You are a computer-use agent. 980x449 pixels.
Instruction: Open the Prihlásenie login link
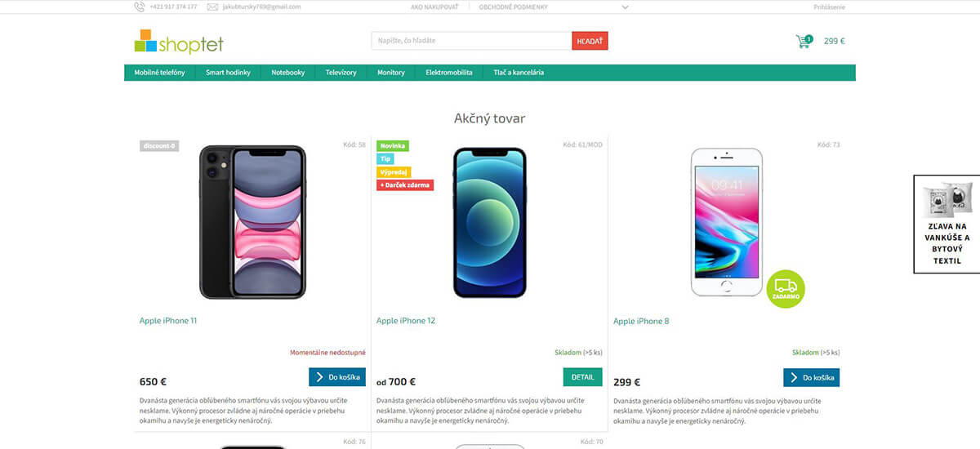click(x=829, y=7)
